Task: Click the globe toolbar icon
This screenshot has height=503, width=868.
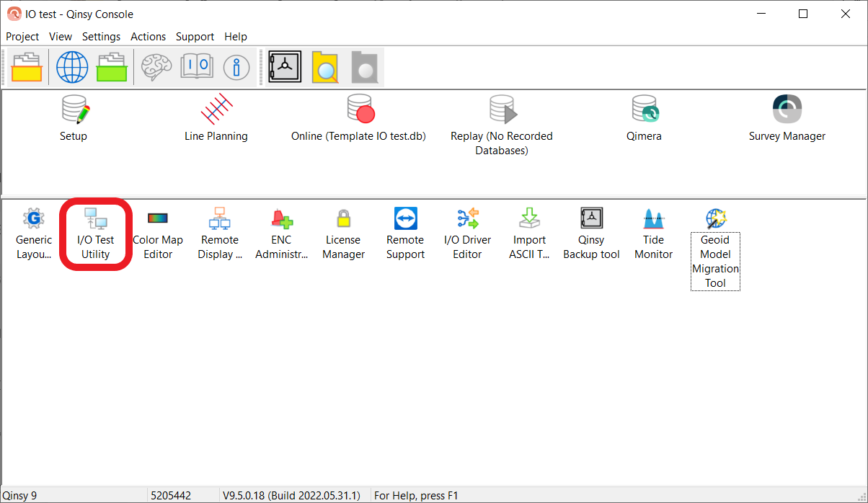Action: pos(72,68)
